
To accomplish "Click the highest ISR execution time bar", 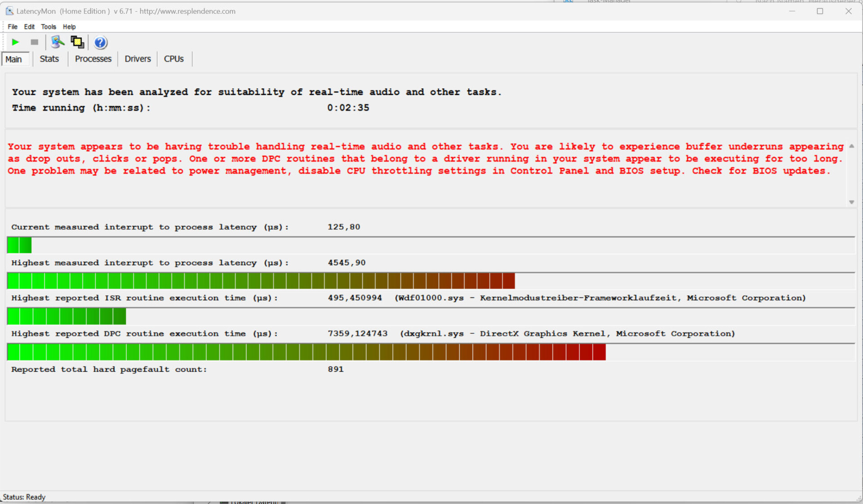I will [x=431, y=316].
